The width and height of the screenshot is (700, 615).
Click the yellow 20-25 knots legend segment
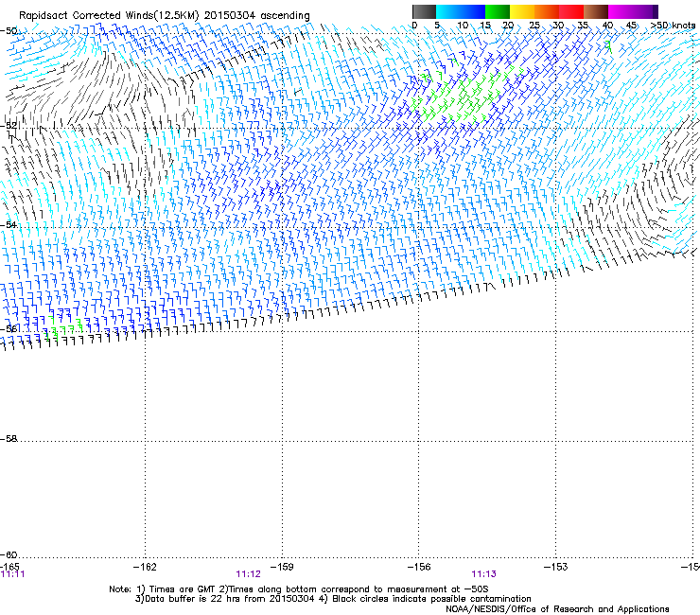tap(522, 11)
